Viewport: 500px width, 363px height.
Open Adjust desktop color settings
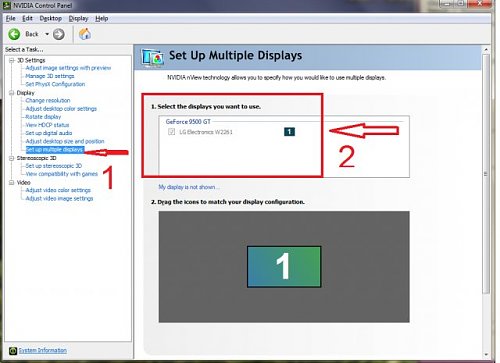pyautogui.click(x=61, y=109)
